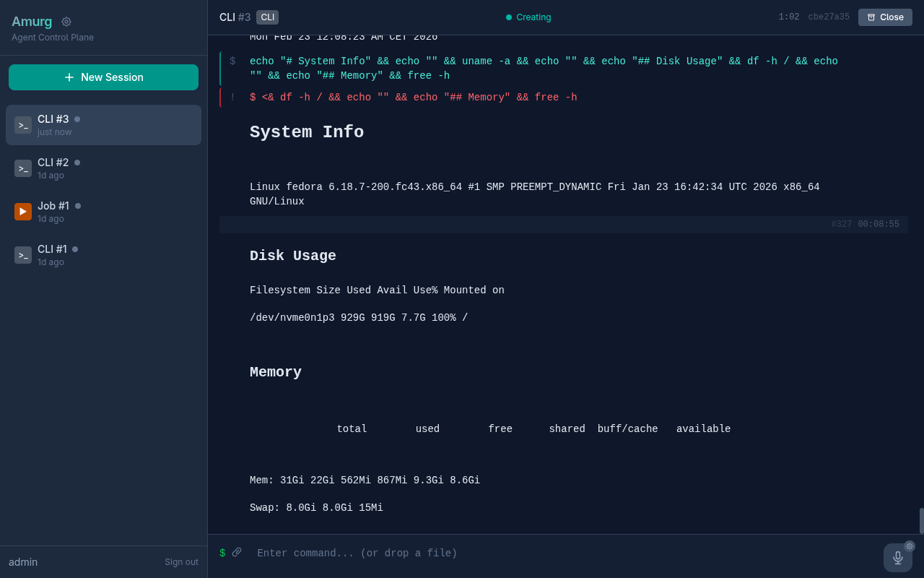Screen dimensions: 924x578
Task: Activate the microphone voice input button
Action: click(x=897, y=558)
